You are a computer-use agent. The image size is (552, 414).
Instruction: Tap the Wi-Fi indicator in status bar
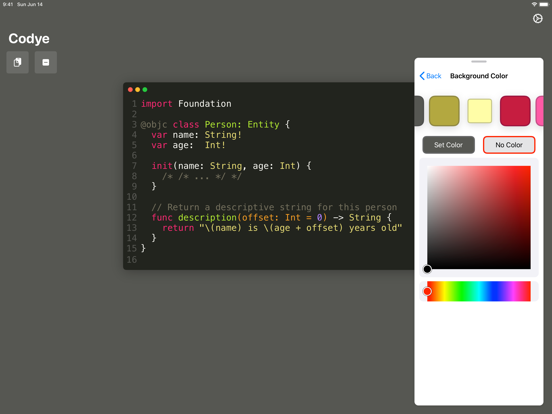pyautogui.click(x=534, y=4)
